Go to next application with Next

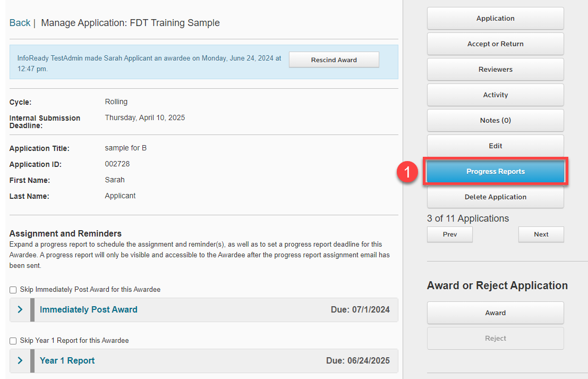pos(541,234)
